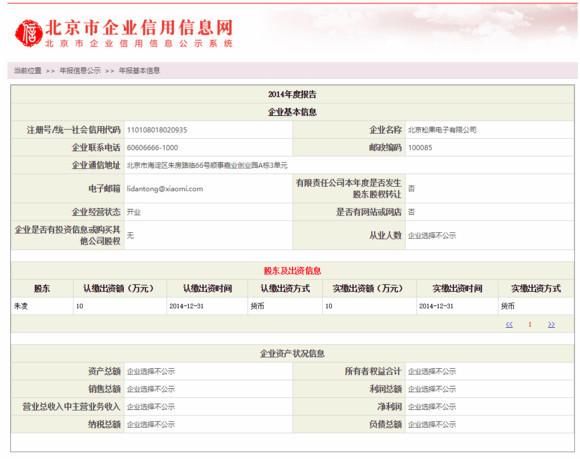
Task: Select registration number 110108018020935
Action: 157,130
